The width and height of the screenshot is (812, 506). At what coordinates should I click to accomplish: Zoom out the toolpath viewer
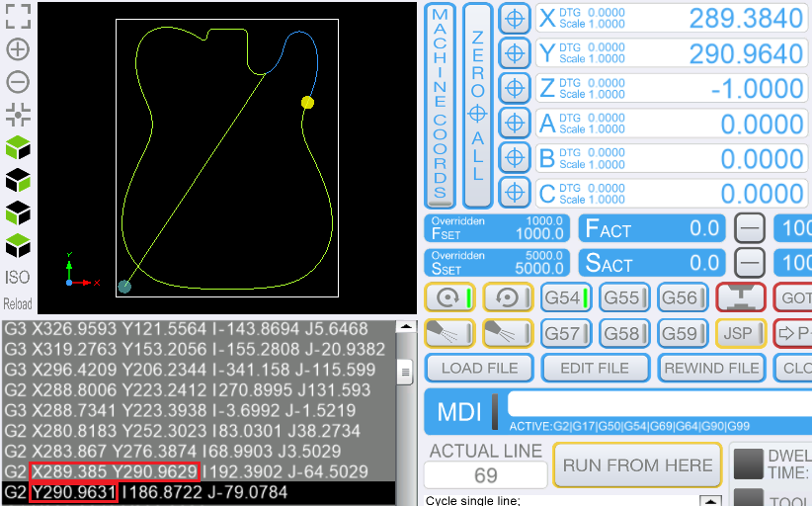(18, 81)
